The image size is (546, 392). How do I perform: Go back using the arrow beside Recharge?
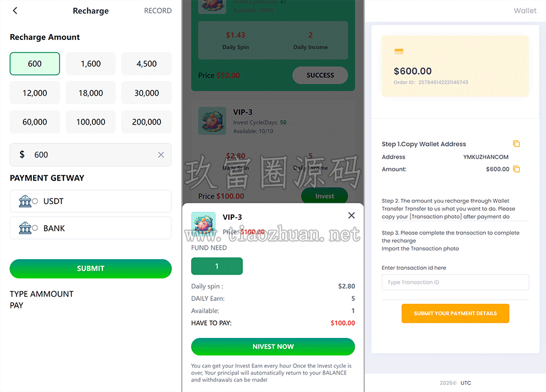click(x=15, y=11)
